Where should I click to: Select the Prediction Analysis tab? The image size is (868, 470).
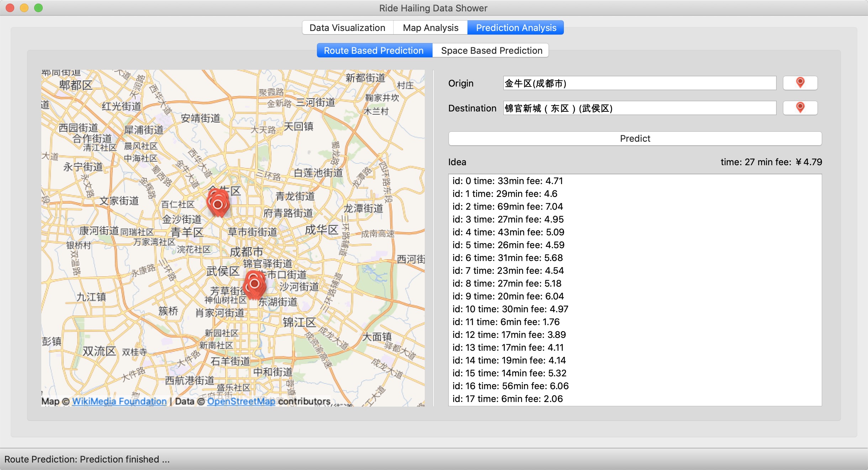(x=516, y=28)
